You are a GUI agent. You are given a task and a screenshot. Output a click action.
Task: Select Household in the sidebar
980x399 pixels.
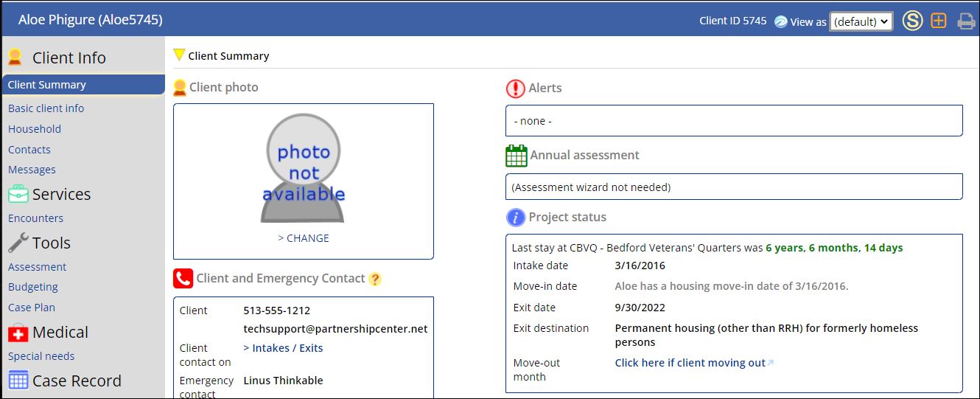(x=35, y=129)
